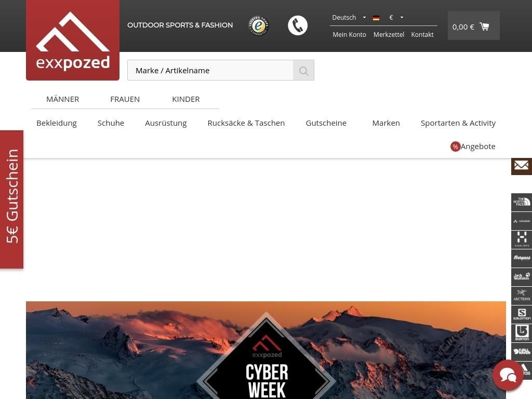Open the envelope newsletter icon
Image resolution: width=532 pixels, height=399 pixels.
[521, 166]
